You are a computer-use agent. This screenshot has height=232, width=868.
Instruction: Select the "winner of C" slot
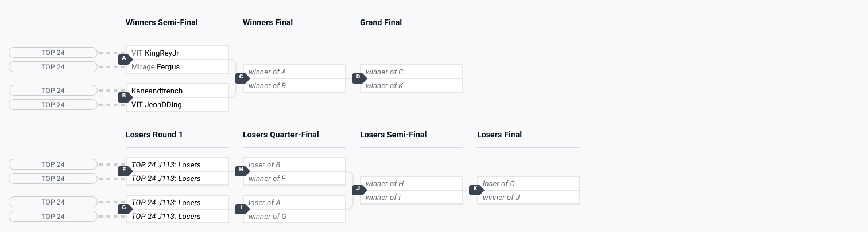point(411,72)
